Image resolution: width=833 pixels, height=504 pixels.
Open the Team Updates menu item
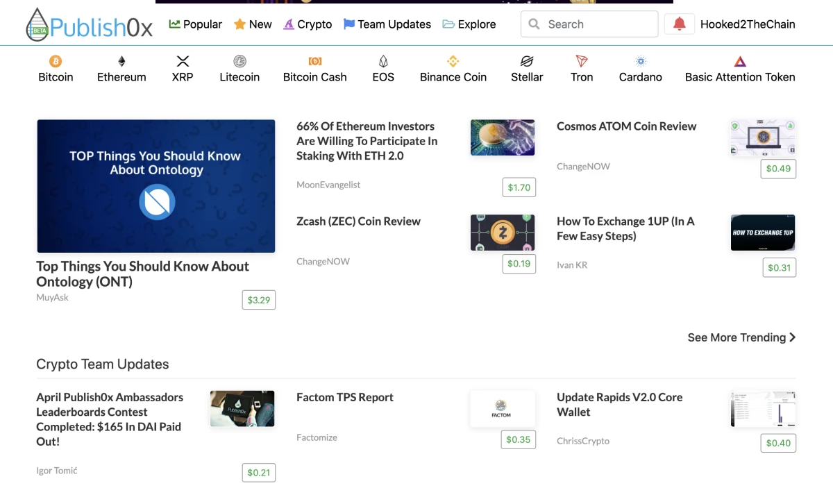[387, 24]
